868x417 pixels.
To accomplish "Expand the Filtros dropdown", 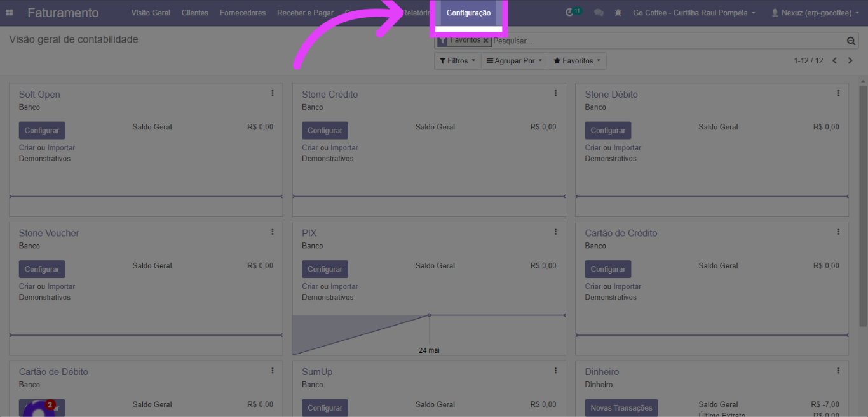I will pos(458,61).
